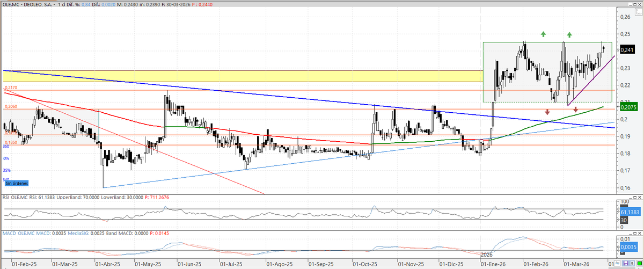Viewport: 644px width, 269px height.
Task: Click the green price tag 0,2075
Action: 628,107
